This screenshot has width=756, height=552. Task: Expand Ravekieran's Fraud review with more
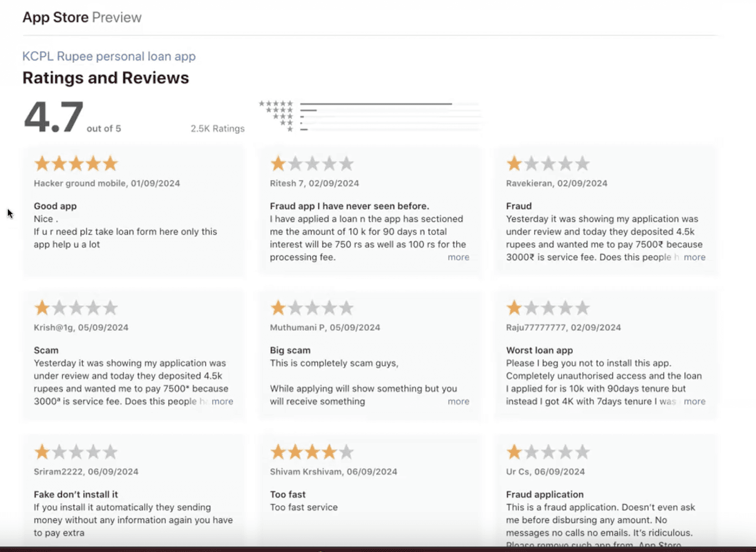pos(694,257)
